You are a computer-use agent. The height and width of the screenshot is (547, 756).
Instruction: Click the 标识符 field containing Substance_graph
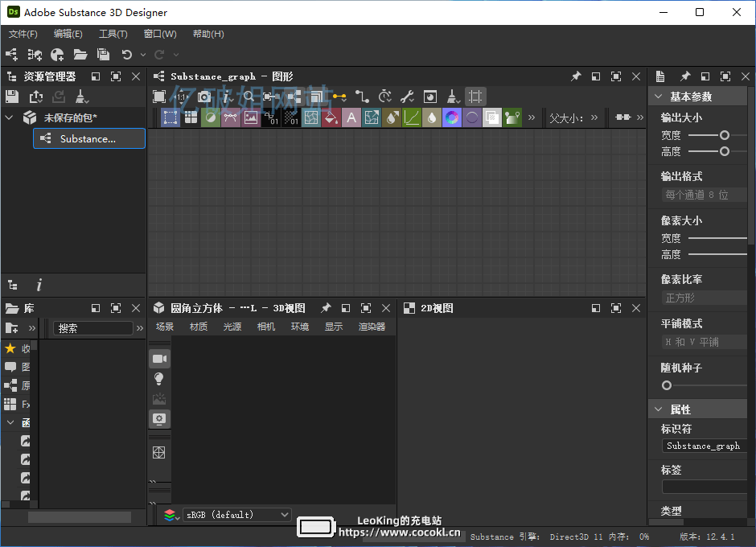[x=705, y=446]
